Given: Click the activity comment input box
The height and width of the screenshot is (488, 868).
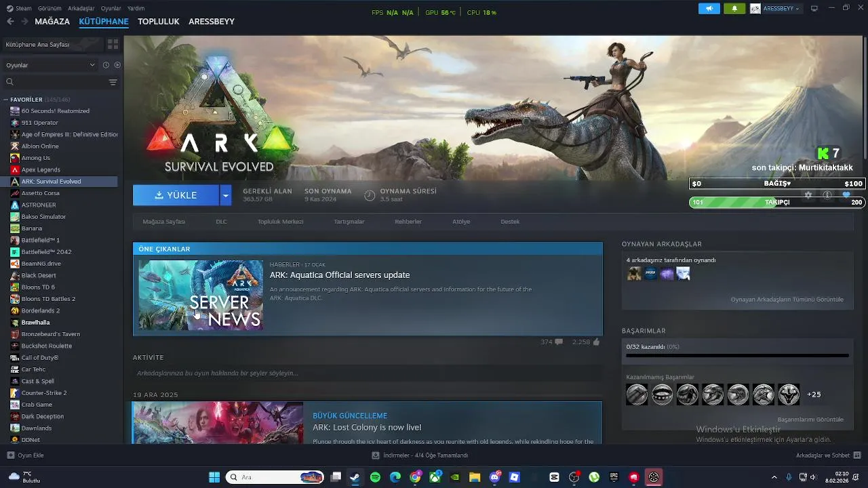Looking at the screenshot, I should pyautogui.click(x=368, y=373).
